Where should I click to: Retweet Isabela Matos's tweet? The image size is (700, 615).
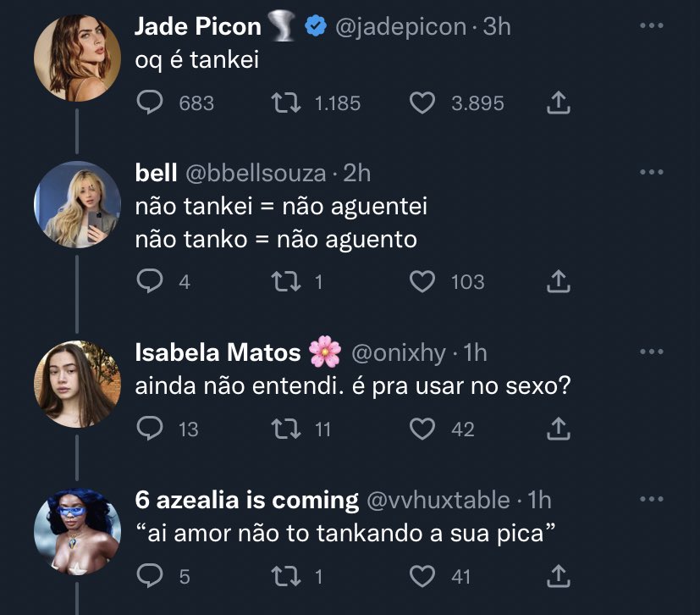pos(286,429)
